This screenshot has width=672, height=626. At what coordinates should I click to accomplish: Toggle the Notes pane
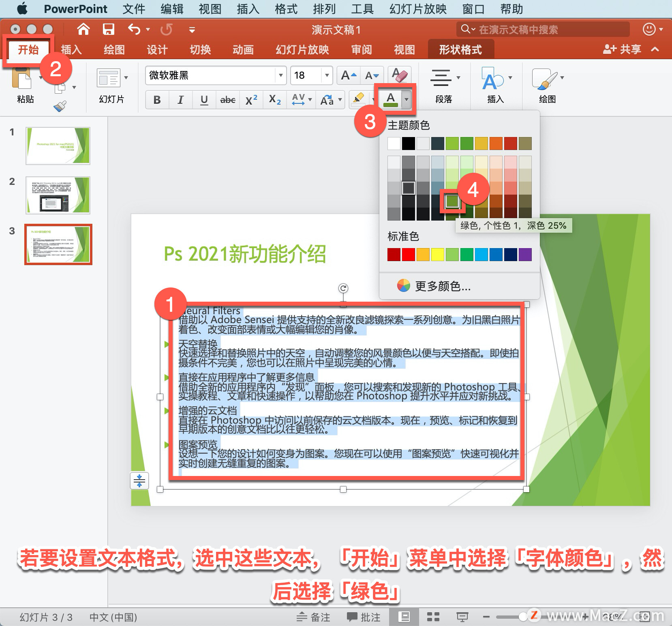point(313,617)
